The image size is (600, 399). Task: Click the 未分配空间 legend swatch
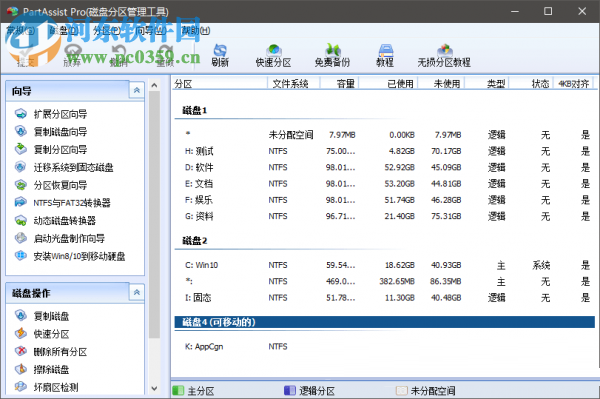coord(401,391)
